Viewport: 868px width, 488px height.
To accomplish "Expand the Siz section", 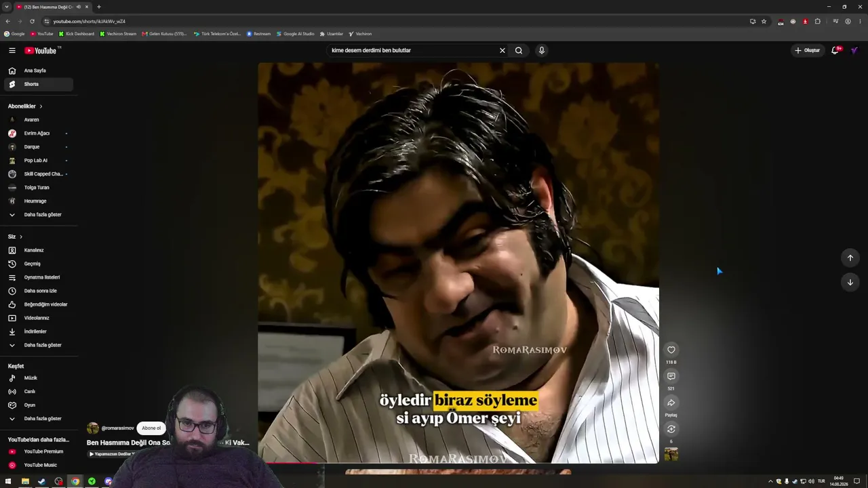I will click(x=15, y=237).
